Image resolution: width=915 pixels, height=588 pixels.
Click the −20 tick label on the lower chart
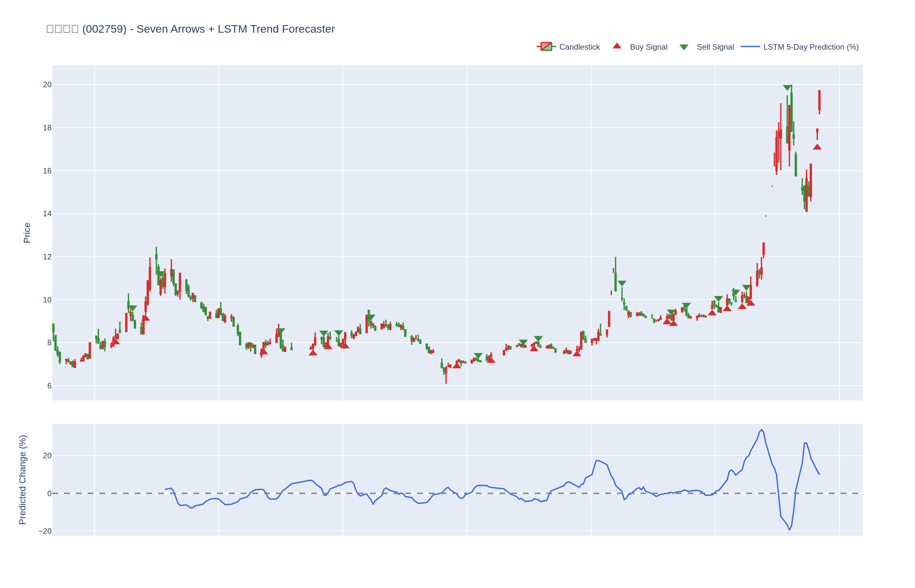45,531
